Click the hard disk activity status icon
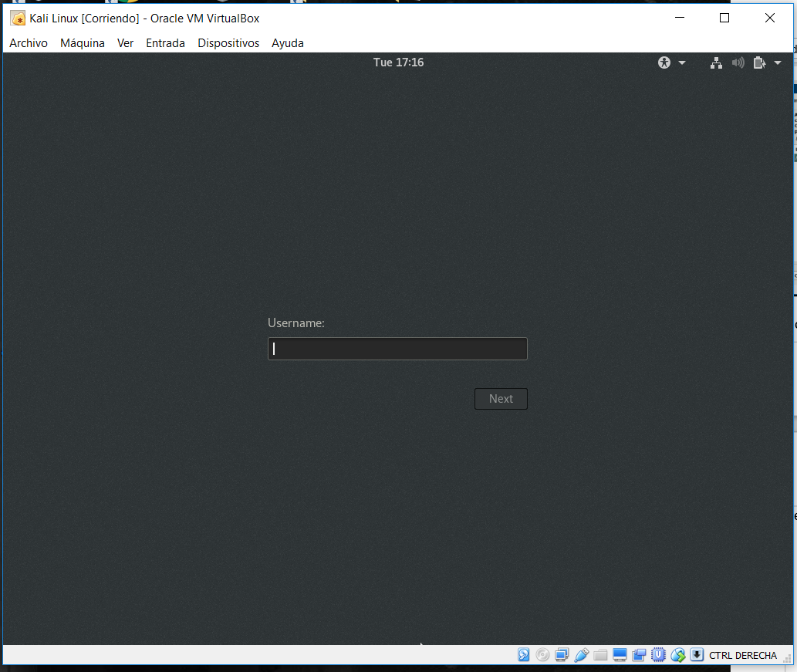 (524, 655)
